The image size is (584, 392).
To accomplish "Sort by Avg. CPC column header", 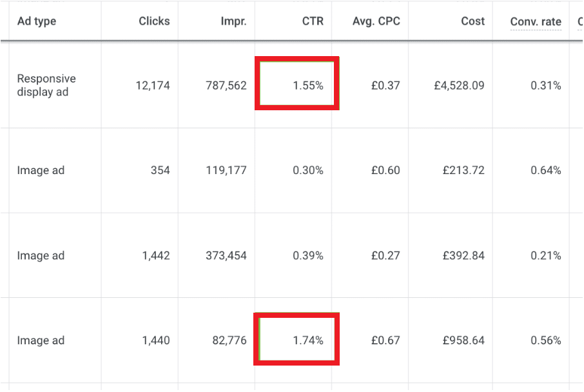I will 376,21.
